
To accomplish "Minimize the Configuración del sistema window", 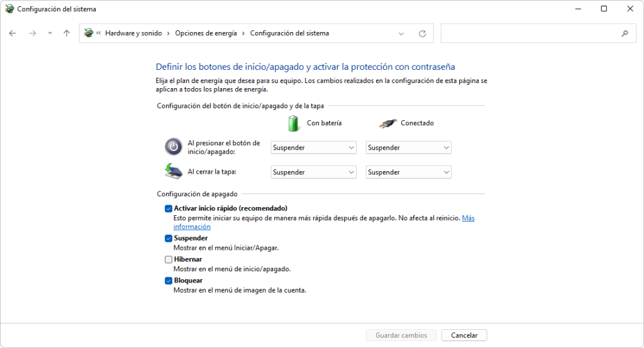I will coord(579,9).
